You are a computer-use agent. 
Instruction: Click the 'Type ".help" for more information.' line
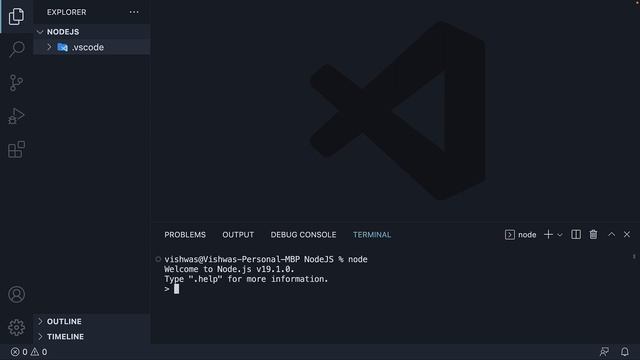click(246, 279)
